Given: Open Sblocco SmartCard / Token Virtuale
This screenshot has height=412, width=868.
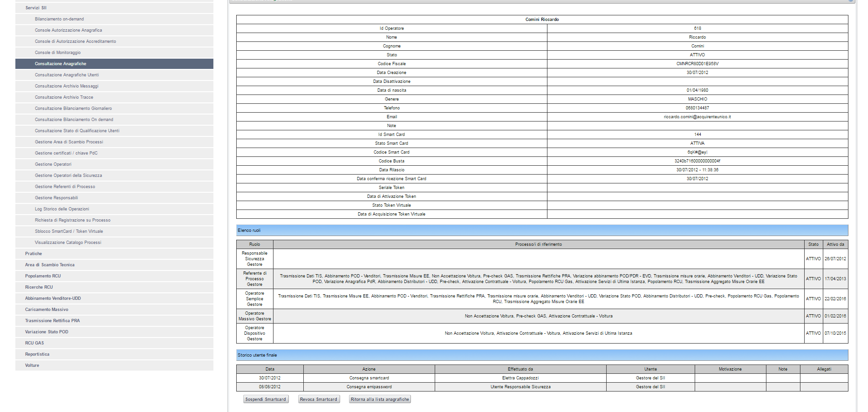Looking at the screenshot, I should click(x=114, y=231).
